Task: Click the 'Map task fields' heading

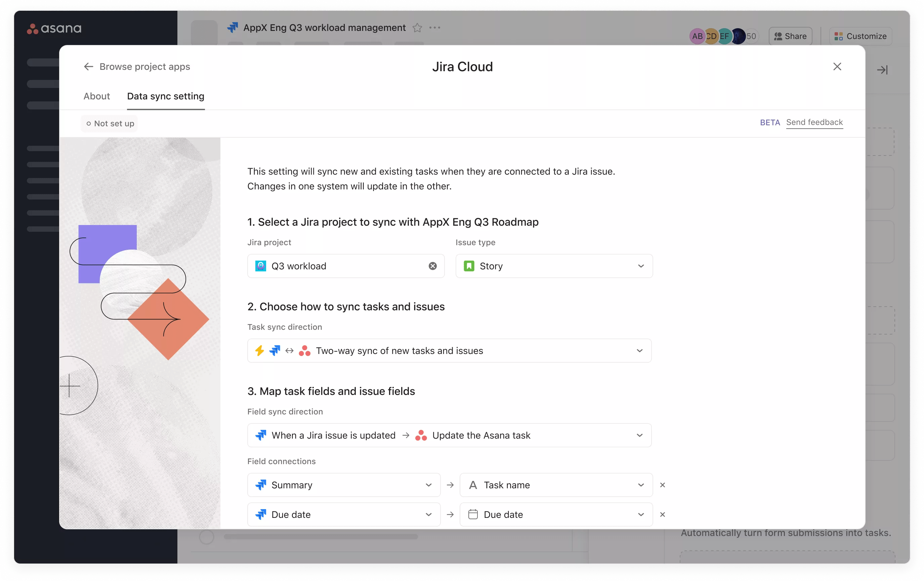Action: (x=331, y=391)
